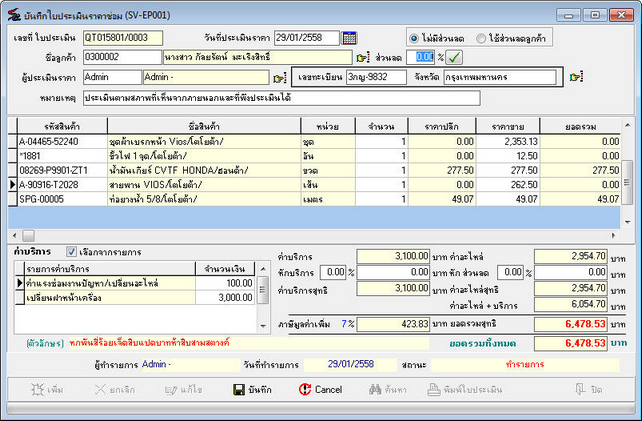Click the estimator code field Admin
Image resolution: width=642 pixels, height=421 pixels.
pos(113,77)
